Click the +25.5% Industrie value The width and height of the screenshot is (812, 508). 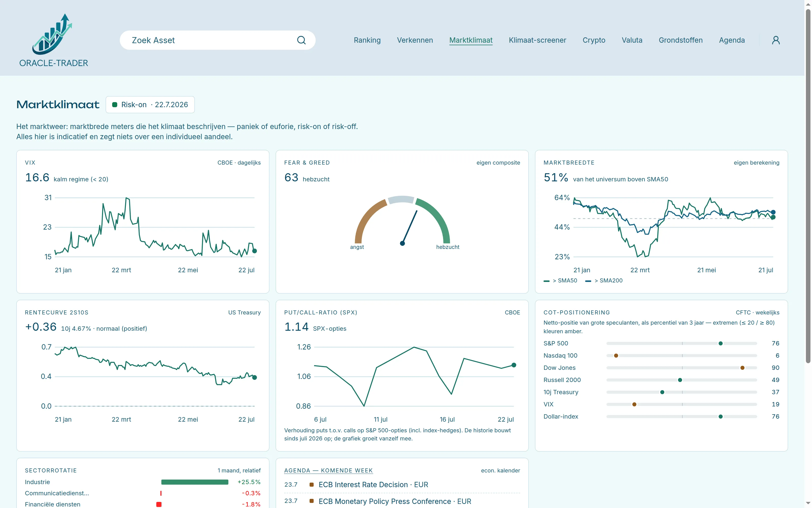(x=249, y=482)
